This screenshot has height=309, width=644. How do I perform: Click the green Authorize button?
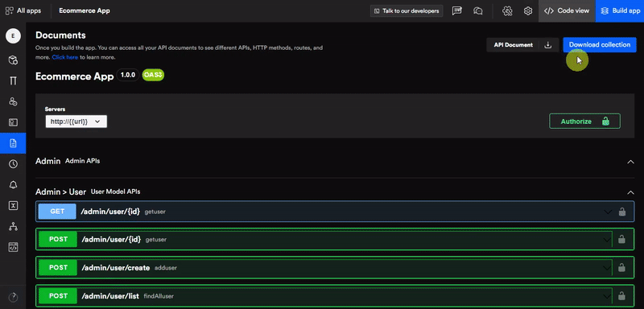pyautogui.click(x=585, y=122)
